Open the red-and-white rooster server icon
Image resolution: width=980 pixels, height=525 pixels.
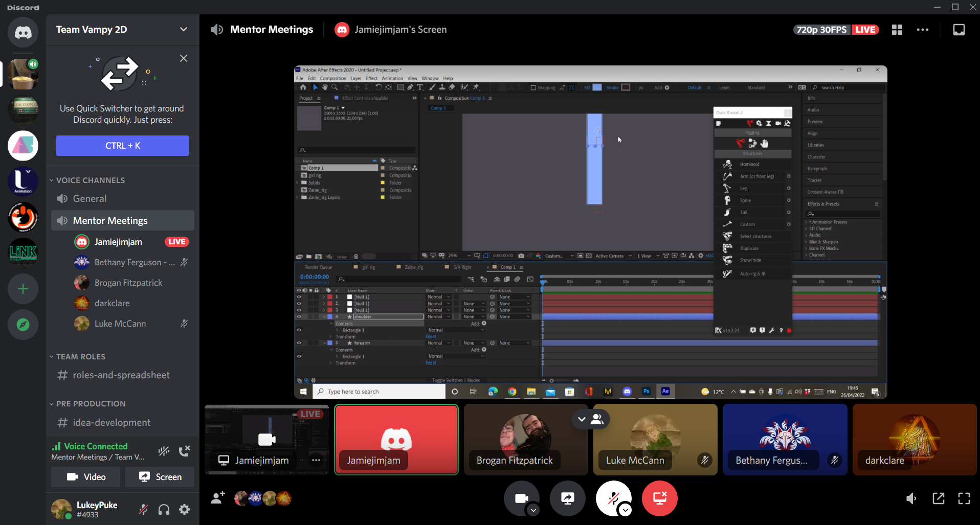click(23, 217)
